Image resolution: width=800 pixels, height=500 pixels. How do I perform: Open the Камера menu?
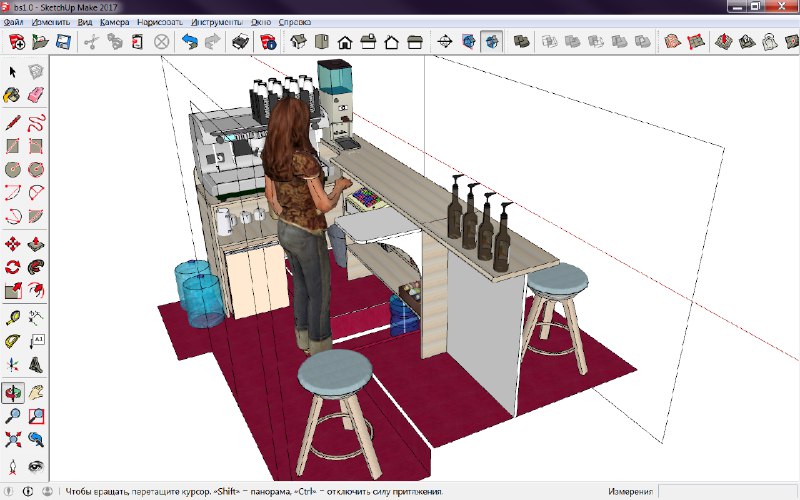tap(114, 20)
